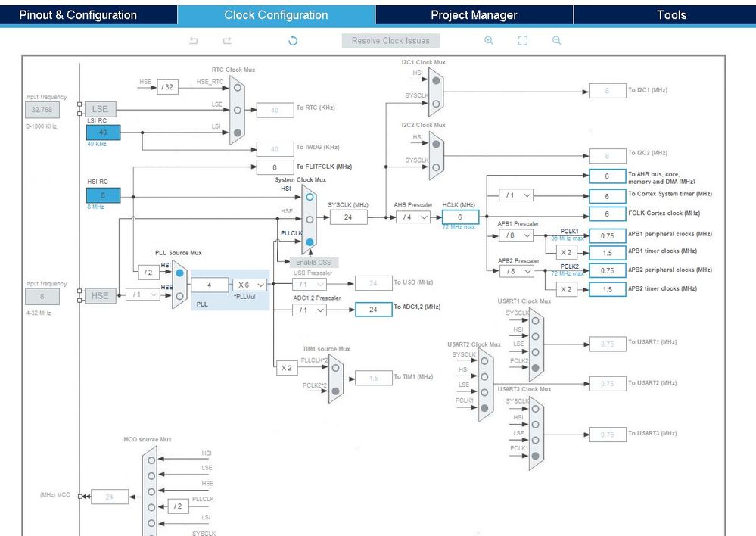Select HSI in System Clock Mux
Viewport: 756px width, 536px height.
click(310, 197)
